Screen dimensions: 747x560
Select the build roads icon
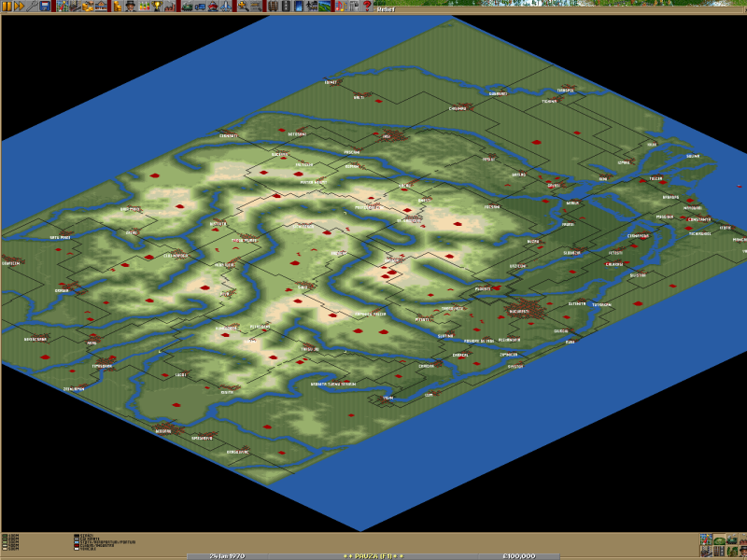(286, 6)
